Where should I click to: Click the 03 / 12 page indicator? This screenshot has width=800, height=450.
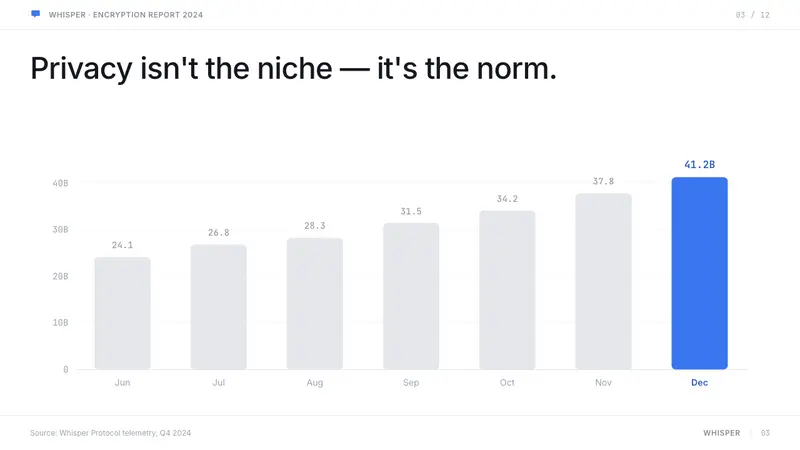coord(752,15)
